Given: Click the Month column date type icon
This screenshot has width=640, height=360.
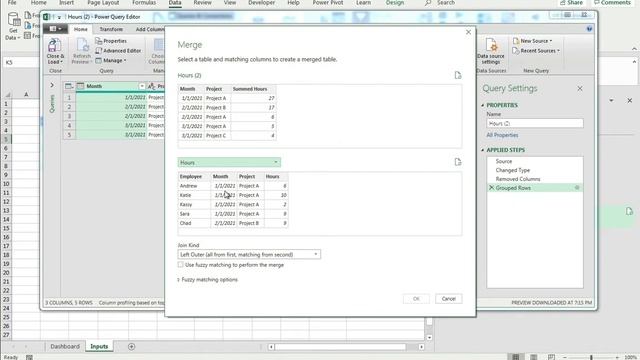Looking at the screenshot, I should [x=80, y=86].
